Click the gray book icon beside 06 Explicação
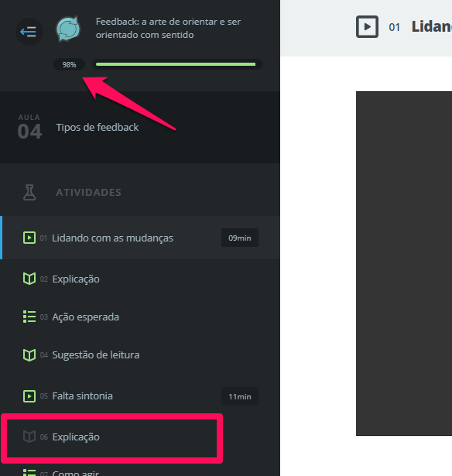The height and width of the screenshot is (476, 452). [x=29, y=437]
